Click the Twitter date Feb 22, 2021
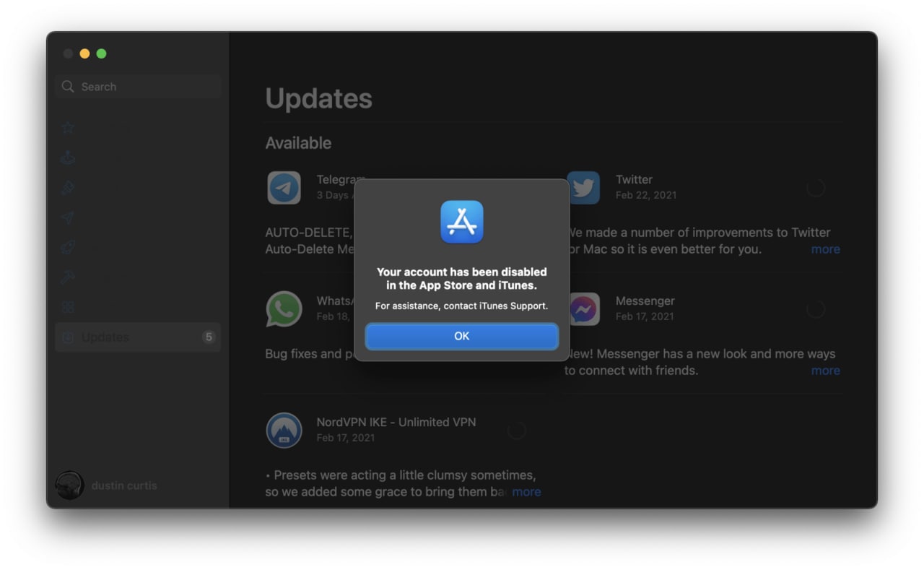This screenshot has height=570, width=924. pos(646,195)
